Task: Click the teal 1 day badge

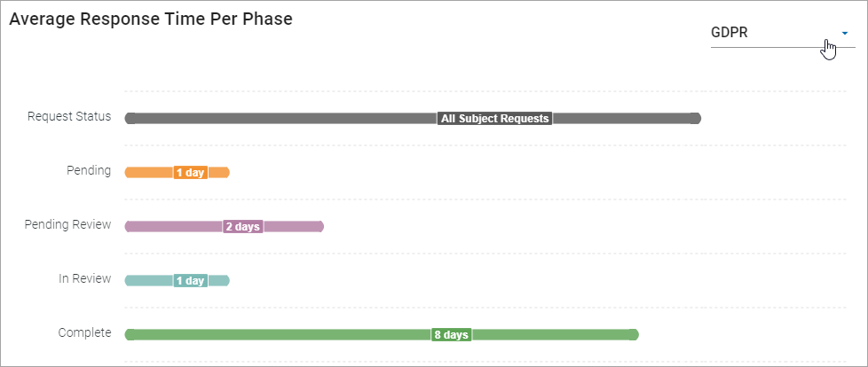Action: pyautogui.click(x=190, y=281)
